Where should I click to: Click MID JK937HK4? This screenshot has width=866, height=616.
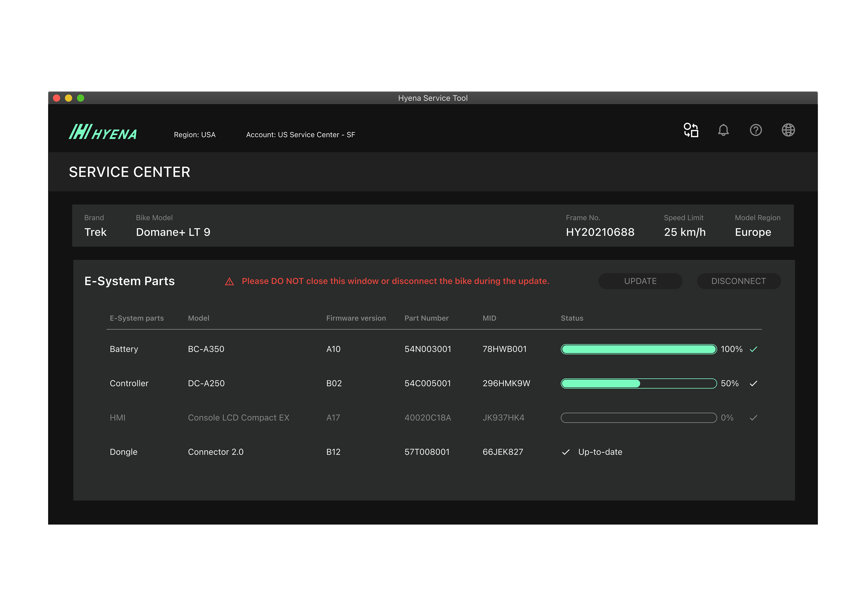point(504,417)
